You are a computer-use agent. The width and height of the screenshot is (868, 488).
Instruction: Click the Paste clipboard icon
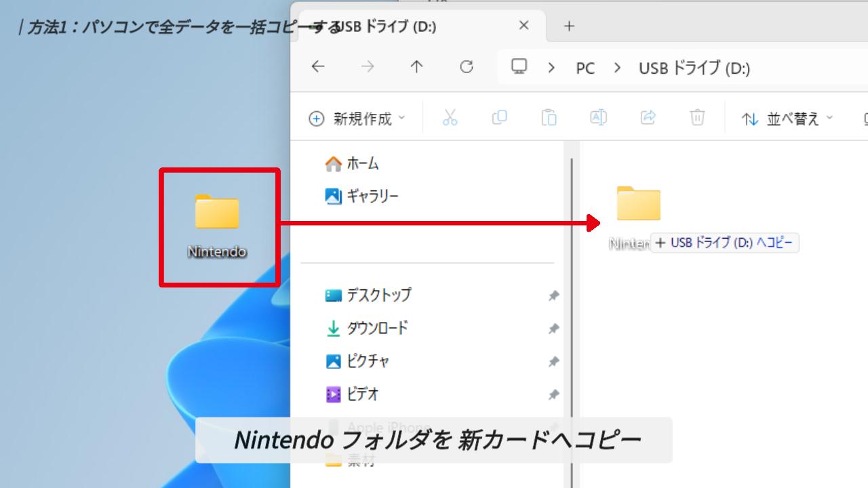pyautogui.click(x=549, y=118)
